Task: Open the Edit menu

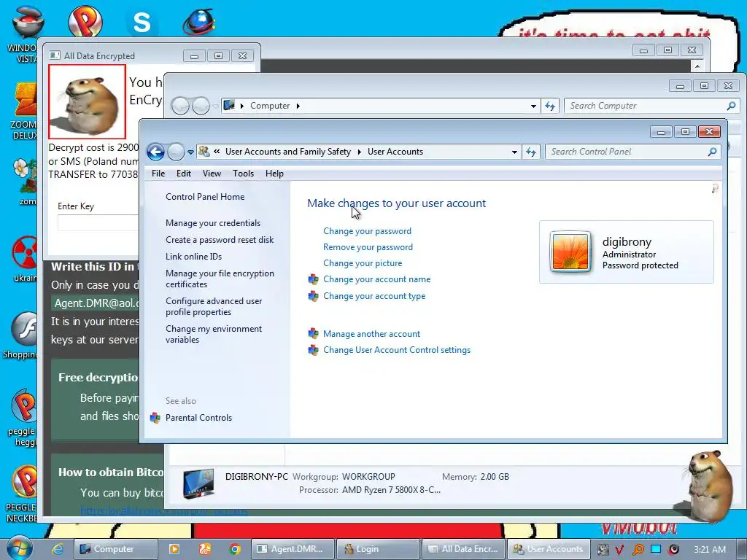Action: point(183,174)
